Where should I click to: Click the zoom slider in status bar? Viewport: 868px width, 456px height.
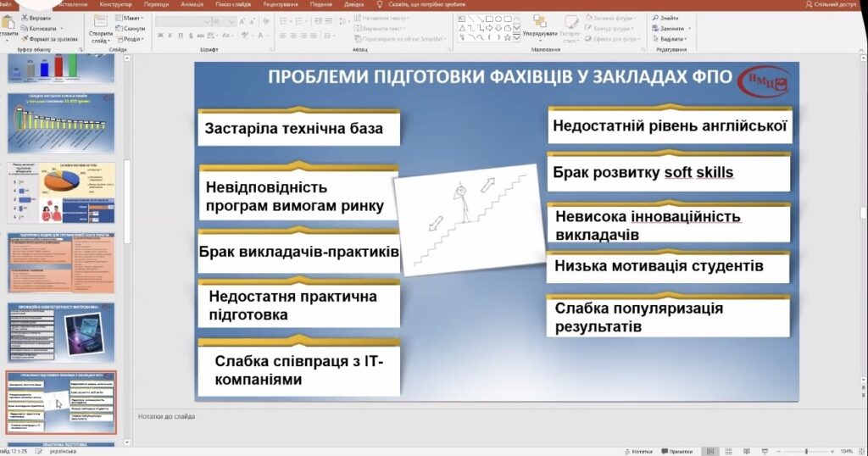pyautogui.click(x=805, y=451)
